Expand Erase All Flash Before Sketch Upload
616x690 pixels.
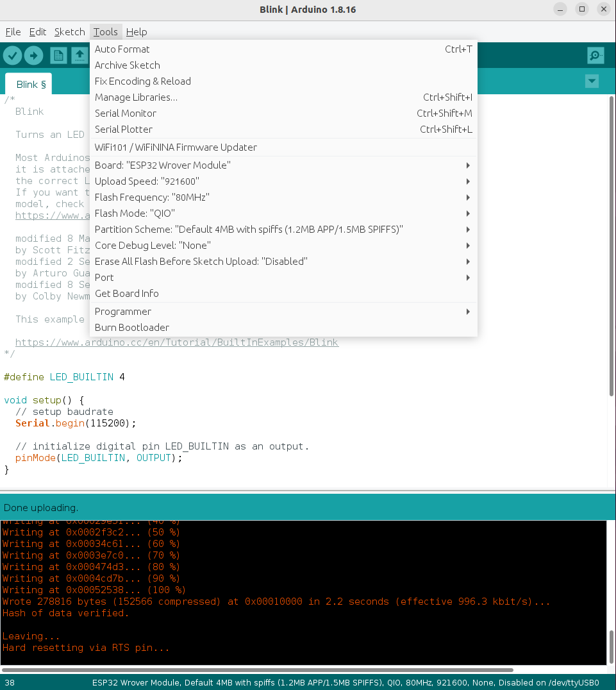(283, 262)
